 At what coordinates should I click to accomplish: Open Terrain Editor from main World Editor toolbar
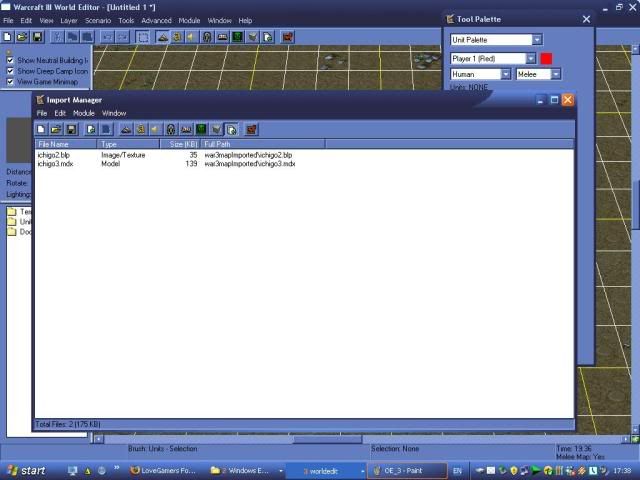pyautogui.click(x=162, y=37)
